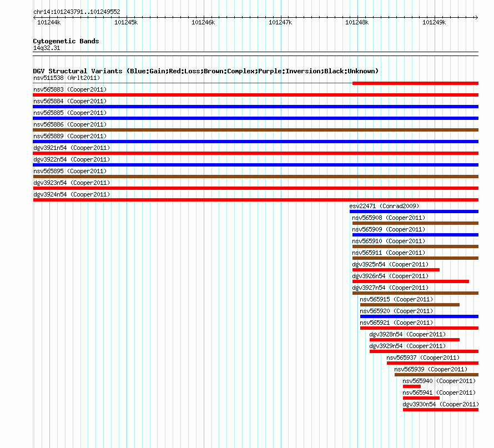494x448 pixels.
Task: Click the ruler's left arrowhead
Action: pyautogui.click(x=34, y=17)
